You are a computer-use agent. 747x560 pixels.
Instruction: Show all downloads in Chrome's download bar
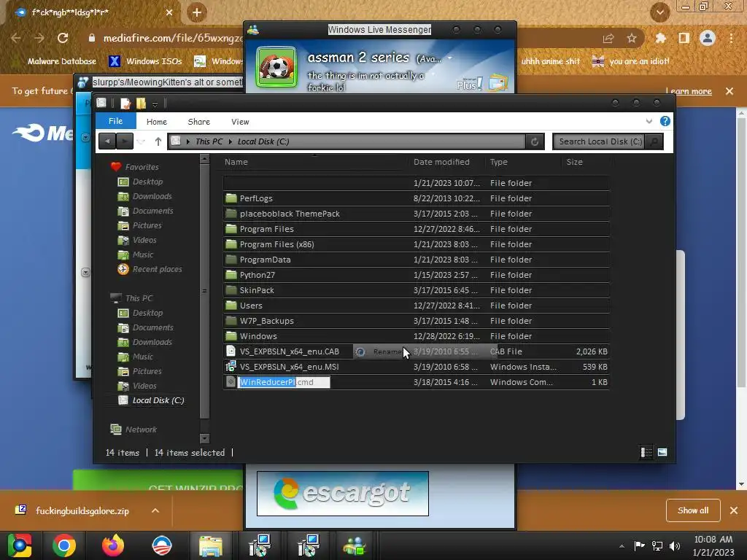(693, 510)
